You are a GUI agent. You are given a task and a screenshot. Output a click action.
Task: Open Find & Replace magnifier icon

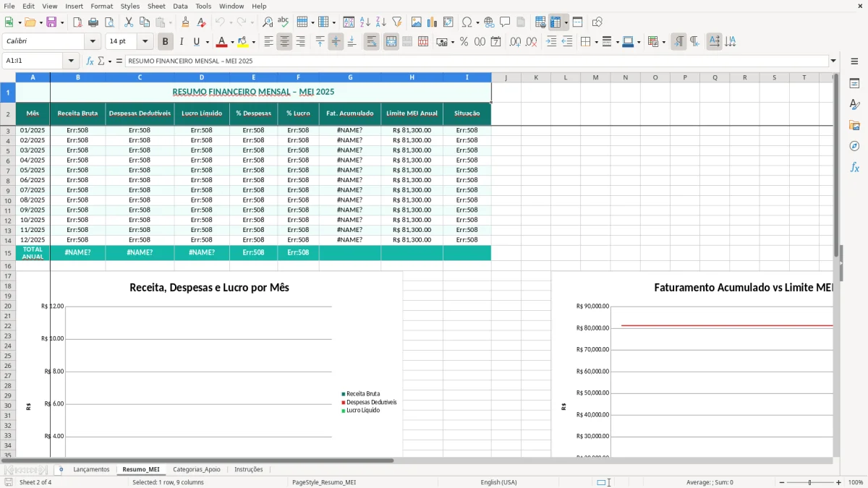coord(268,22)
